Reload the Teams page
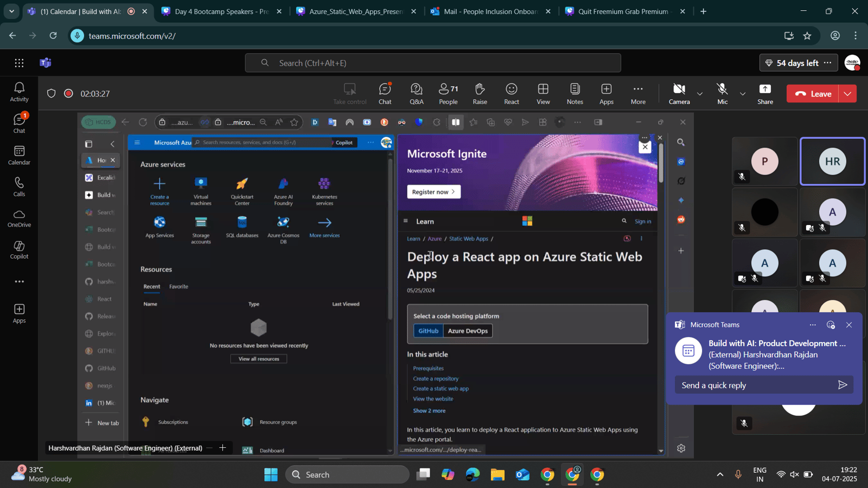 pos(53,36)
